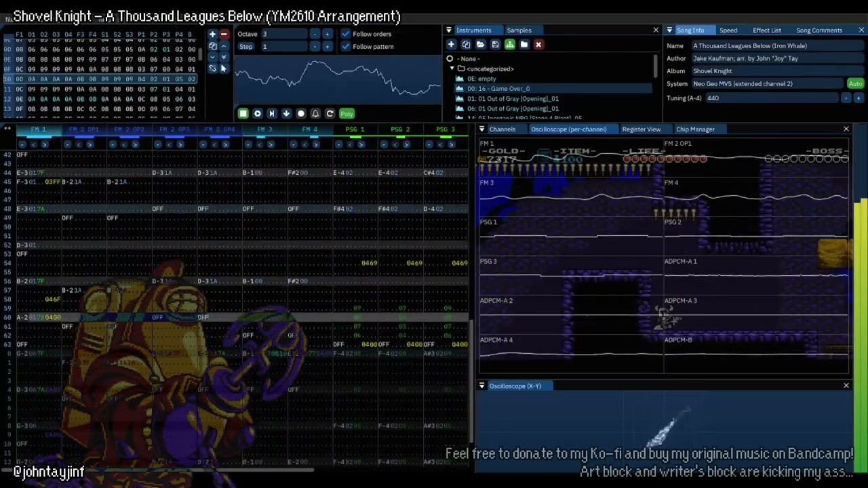
Task: Duplicate the selected instrument
Action: point(466,45)
